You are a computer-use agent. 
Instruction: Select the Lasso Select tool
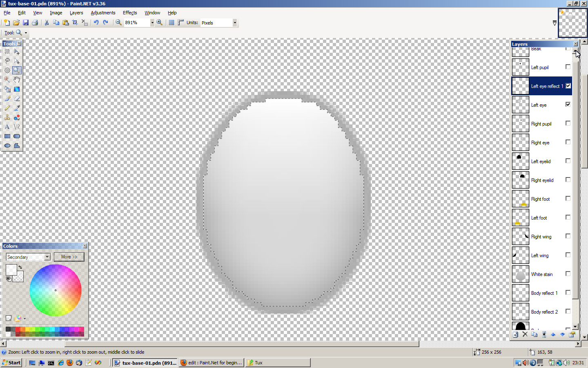(x=7, y=61)
